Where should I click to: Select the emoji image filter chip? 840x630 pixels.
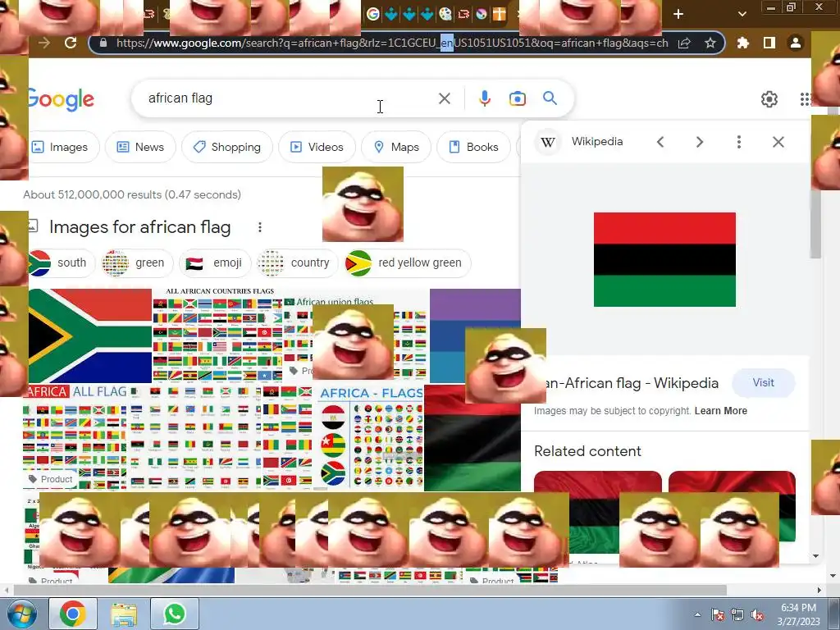[215, 263]
